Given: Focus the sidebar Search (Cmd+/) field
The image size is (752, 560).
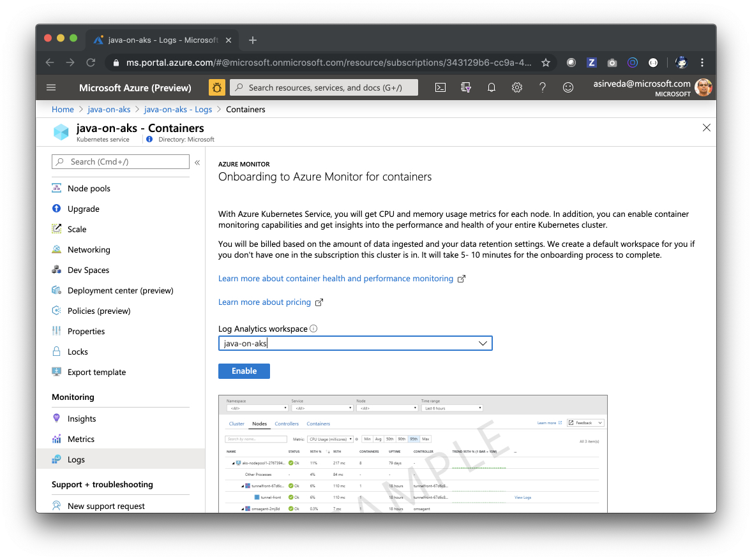Looking at the screenshot, I should click(x=121, y=162).
